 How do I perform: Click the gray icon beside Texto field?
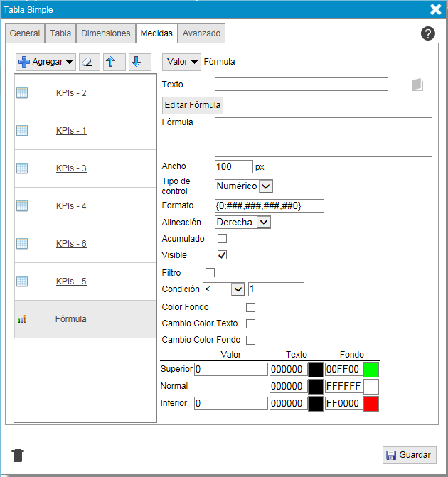point(417,85)
